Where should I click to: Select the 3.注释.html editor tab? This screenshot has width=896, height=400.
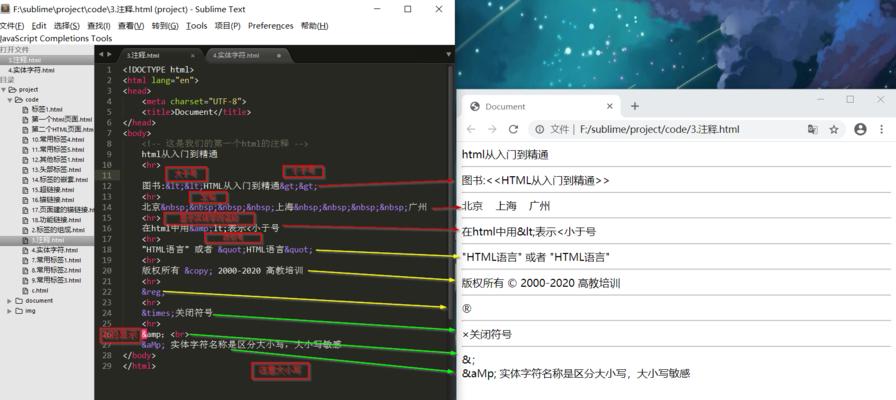[143, 55]
